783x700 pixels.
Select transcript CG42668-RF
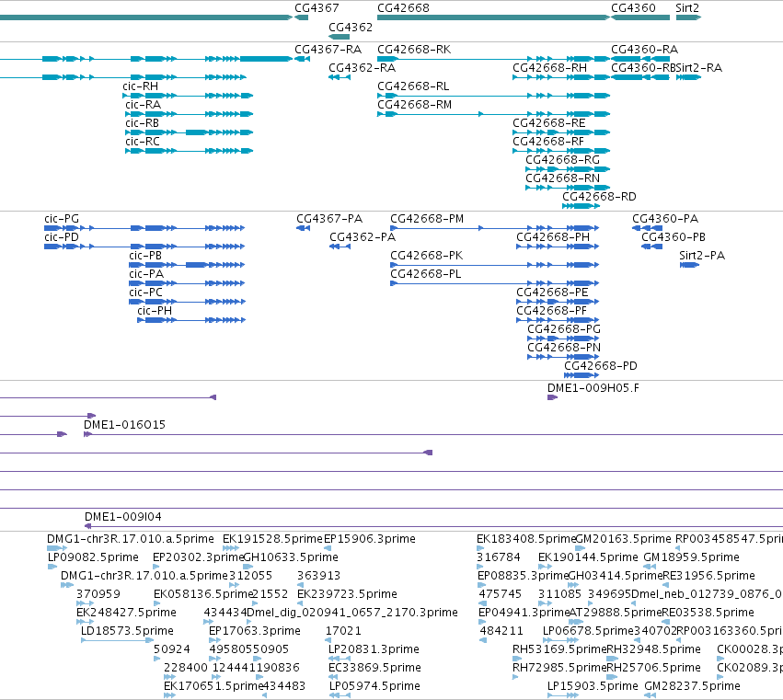tap(548, 142)
